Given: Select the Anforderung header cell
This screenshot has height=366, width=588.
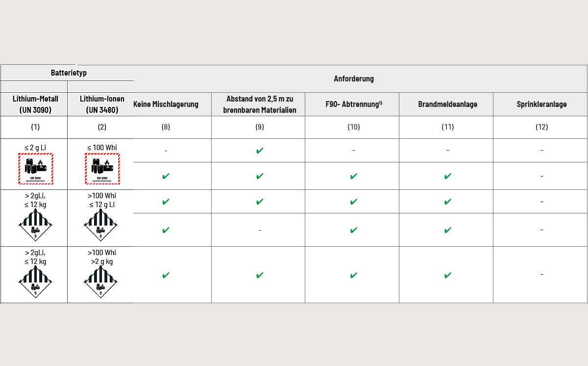Looking at the screenshot, I should pos(354,78).
